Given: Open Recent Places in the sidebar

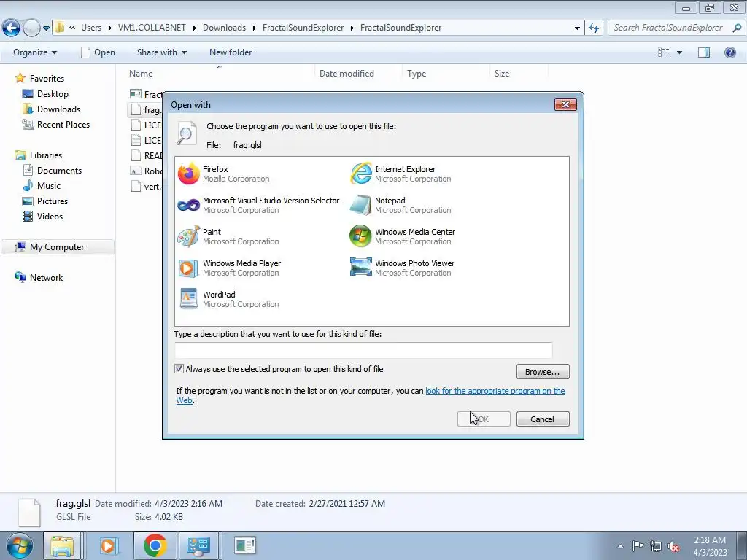Looking at the screenshot, I should [x=55, y=124].
